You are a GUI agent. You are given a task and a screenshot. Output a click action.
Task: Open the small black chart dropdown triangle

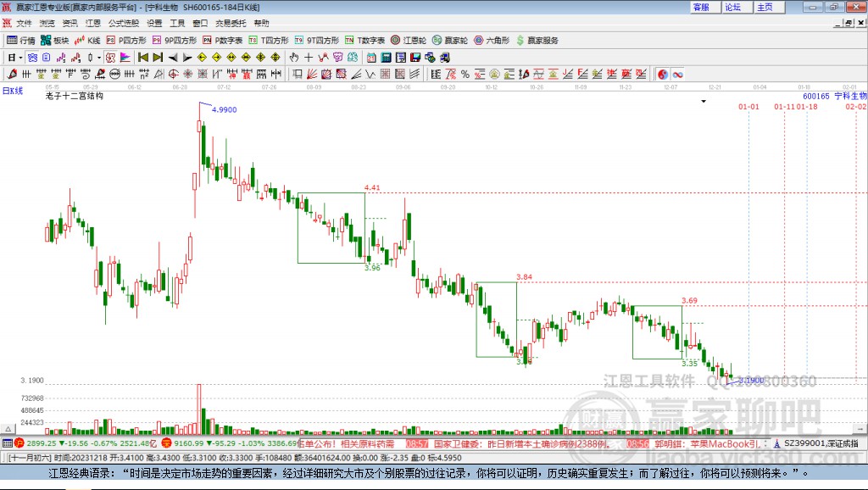[x=704, y=102]
